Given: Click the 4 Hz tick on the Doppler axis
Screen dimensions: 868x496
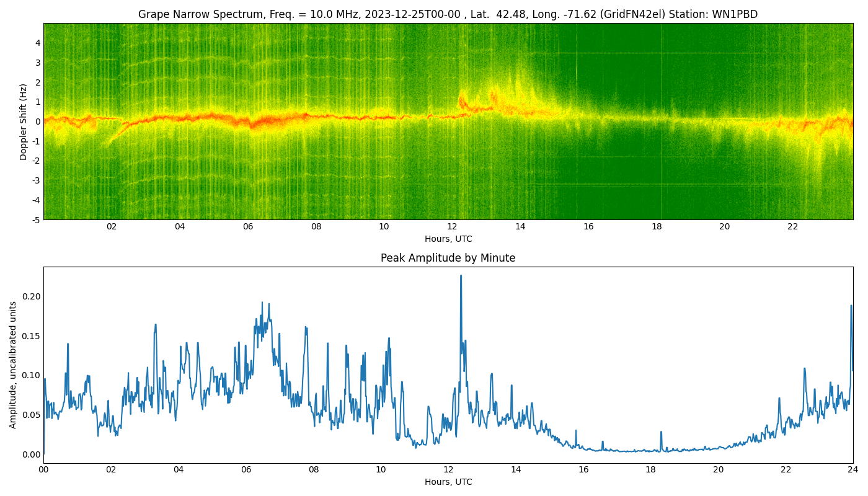Looking at the screenshot, I should pos(38,43).
